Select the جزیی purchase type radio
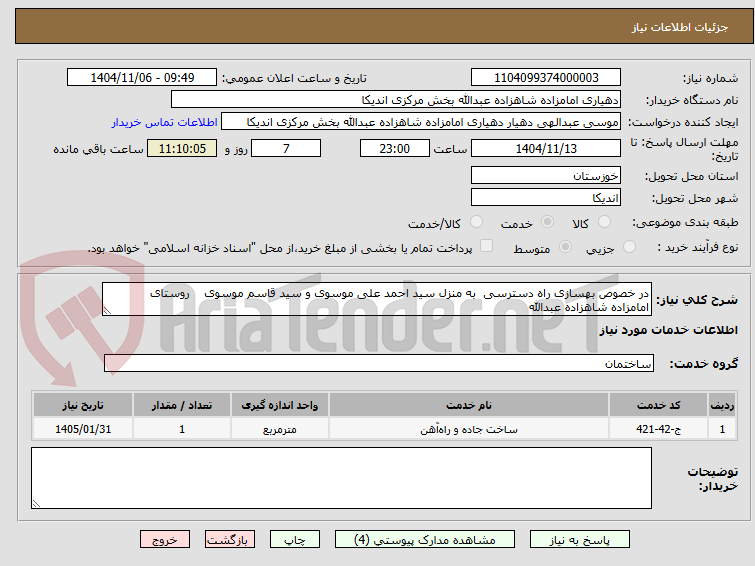Image resolution: width=755 pixels, height=566 pixels. coord(629,247)
